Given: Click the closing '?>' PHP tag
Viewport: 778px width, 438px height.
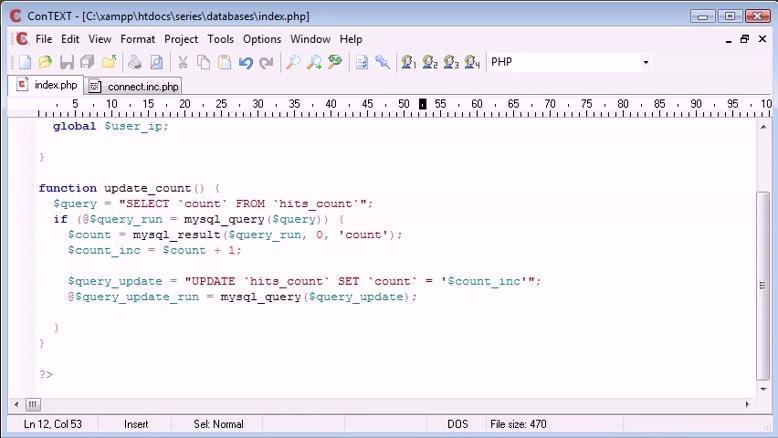Looking at the screenshot, I should tap(46, 374).
